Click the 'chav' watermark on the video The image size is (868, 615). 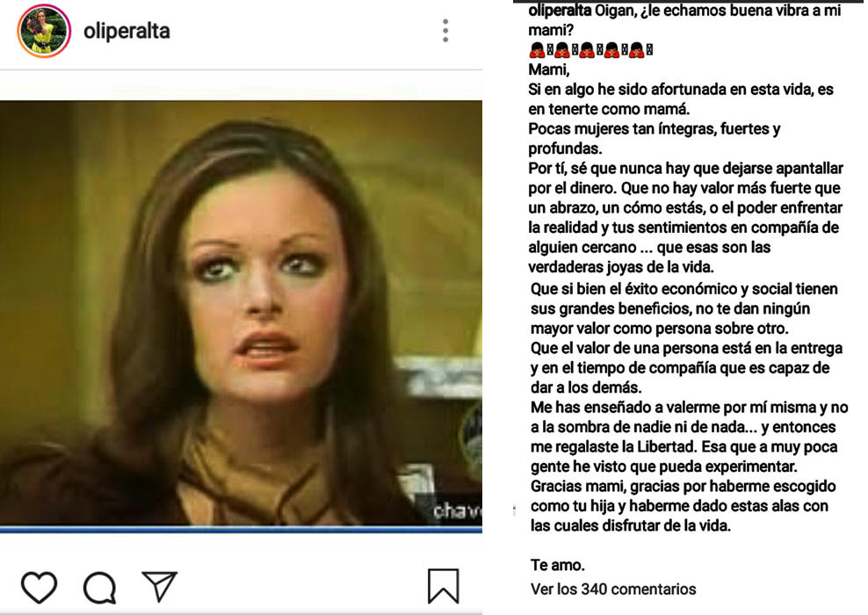[457, 511]
